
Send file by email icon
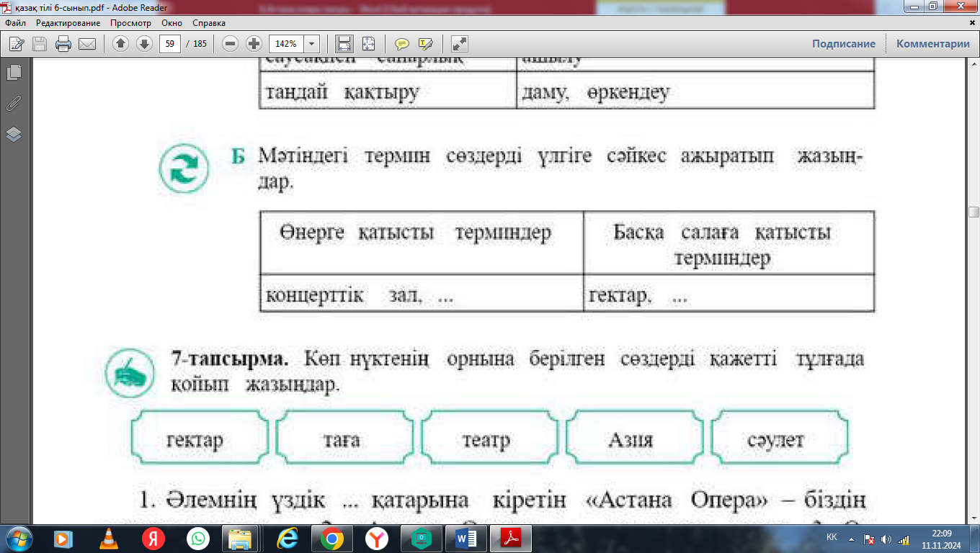pyautogui.click(x=87, y=44)
